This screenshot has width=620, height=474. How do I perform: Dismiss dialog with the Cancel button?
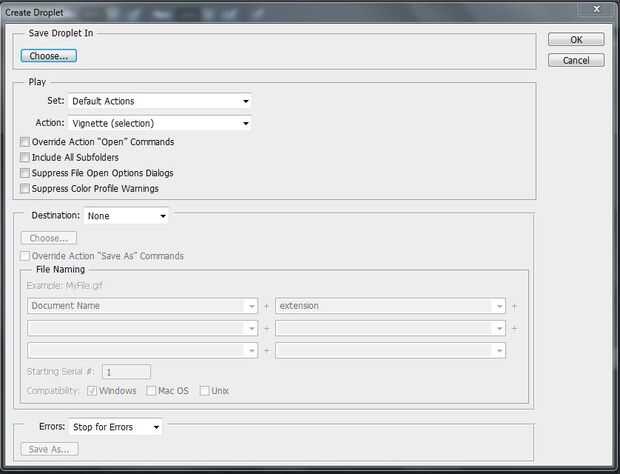coord(576,60)
